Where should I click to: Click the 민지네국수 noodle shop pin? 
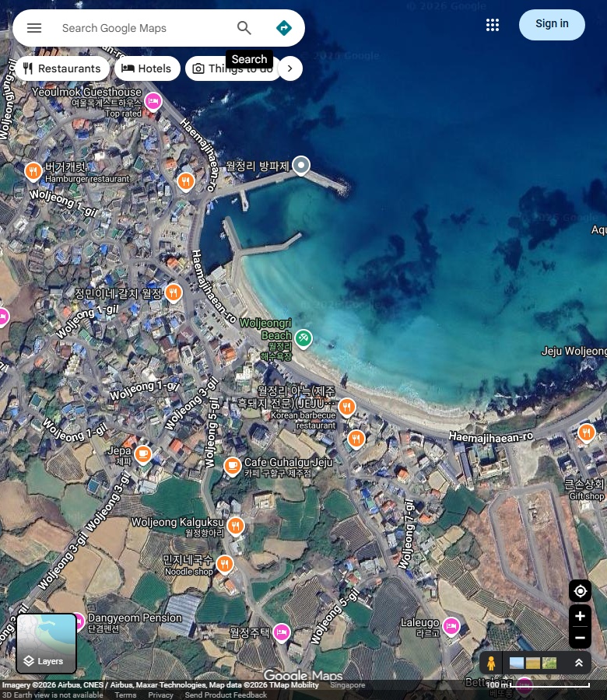pyautogui.click(x=225, y=565)
